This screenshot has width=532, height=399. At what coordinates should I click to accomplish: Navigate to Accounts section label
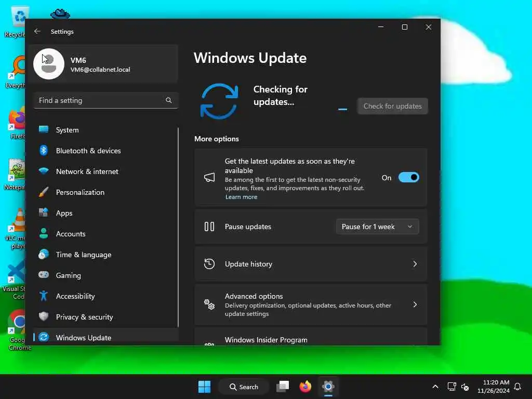tap(71, 234)
